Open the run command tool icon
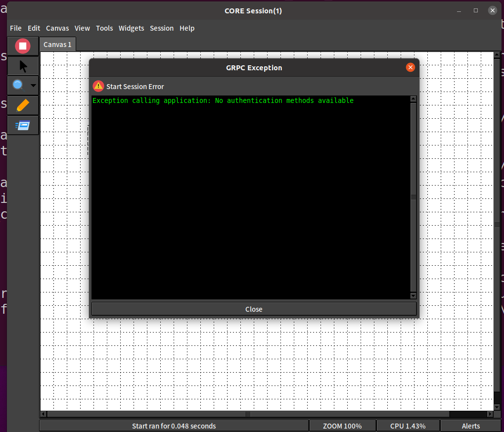The height and width of the screenshot is (432, 504). [23, 125]
